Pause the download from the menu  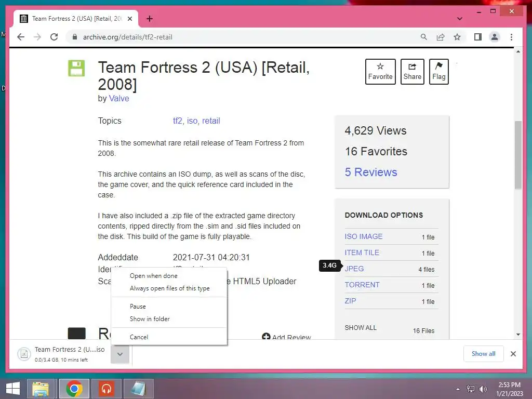(x=169, y=307)
